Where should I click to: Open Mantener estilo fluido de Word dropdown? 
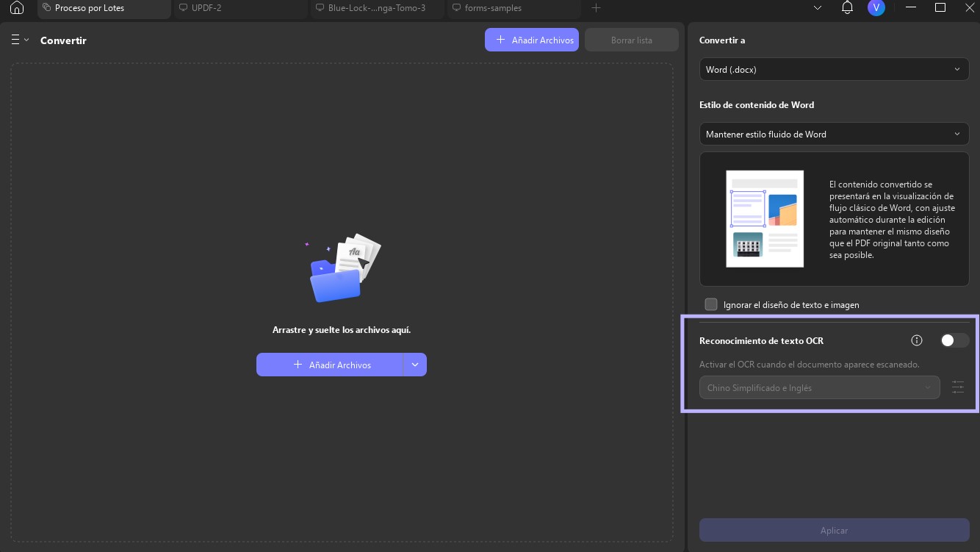pos(835,135)
